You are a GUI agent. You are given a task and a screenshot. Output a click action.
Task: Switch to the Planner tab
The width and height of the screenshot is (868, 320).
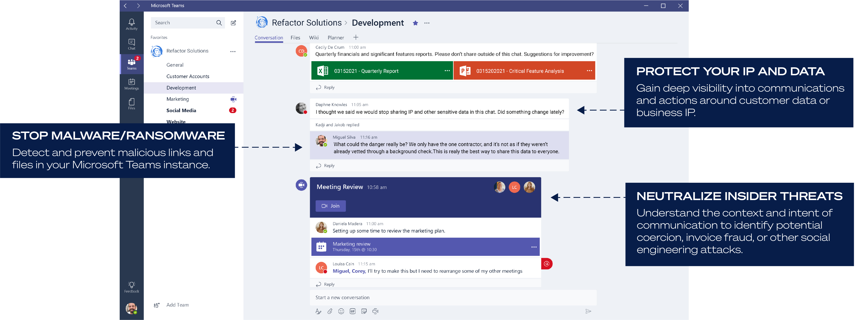point(336,38)
